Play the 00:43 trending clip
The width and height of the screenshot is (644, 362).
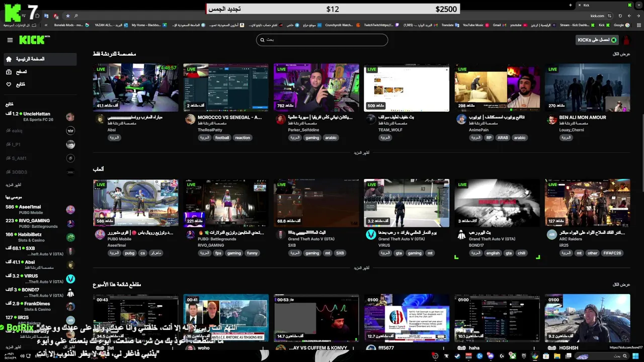click(x=135, y=318)
